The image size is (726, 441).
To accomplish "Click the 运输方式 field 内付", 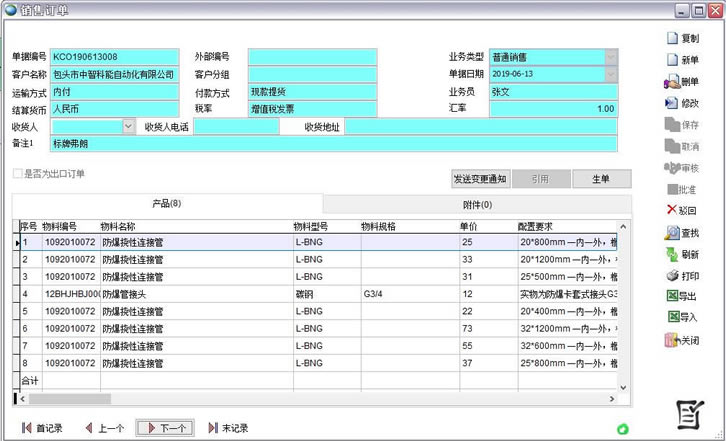I will pos(114,92).
